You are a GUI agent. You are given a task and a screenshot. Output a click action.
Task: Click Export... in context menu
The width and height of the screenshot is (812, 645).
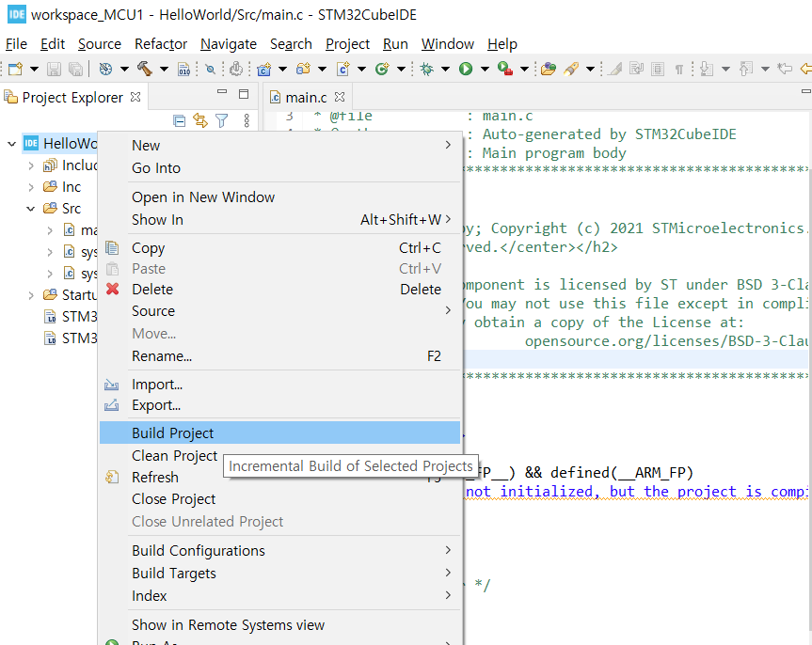(x=279, y=405)
